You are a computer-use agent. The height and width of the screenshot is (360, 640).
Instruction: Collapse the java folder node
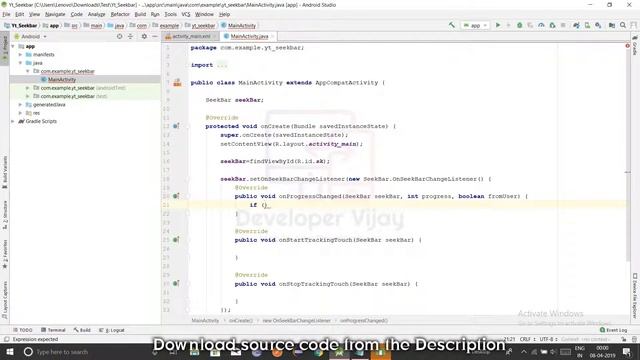coord(20,63)
